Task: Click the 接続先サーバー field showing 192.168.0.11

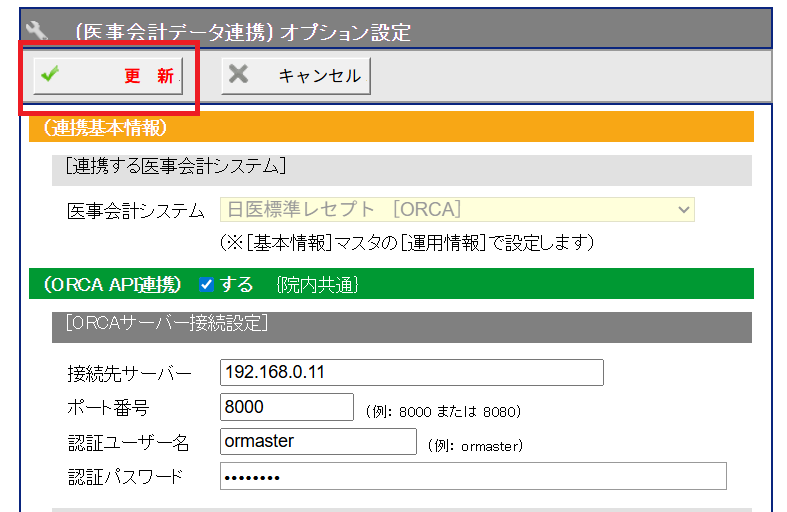Action: tap(411, 372)
